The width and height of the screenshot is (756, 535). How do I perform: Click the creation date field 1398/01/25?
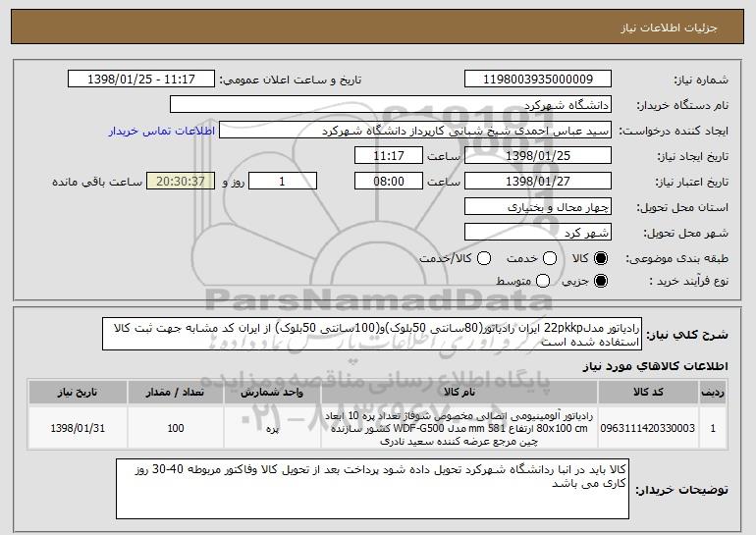(538, 156)
